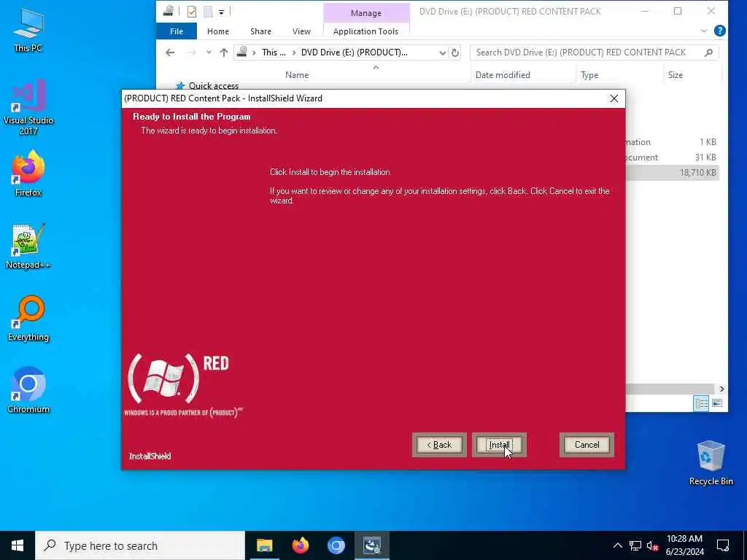Click Explorer's back navigation arrow
The width and height of the screenshot is (747, 560).
[x=169, y=52]
